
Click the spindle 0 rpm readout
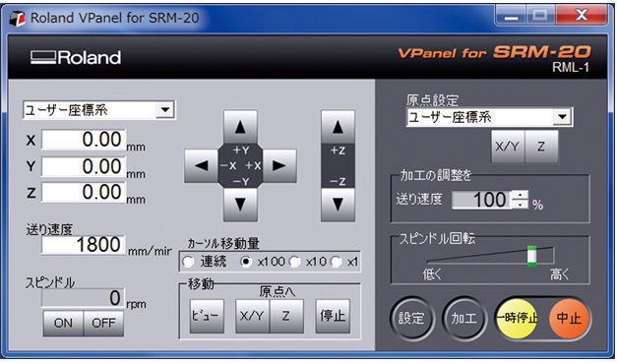pos(84,298)
